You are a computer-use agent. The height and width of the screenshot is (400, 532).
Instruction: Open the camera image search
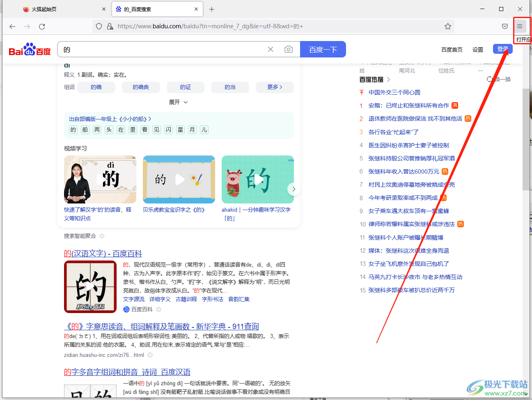pyautogui.click(x=289, y=49)
